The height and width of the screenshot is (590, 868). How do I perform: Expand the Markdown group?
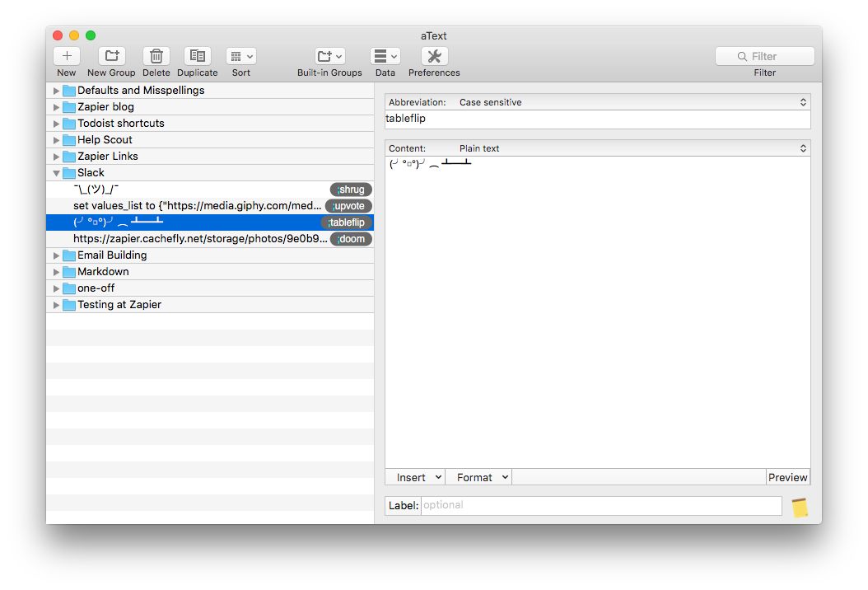[56, 272]
